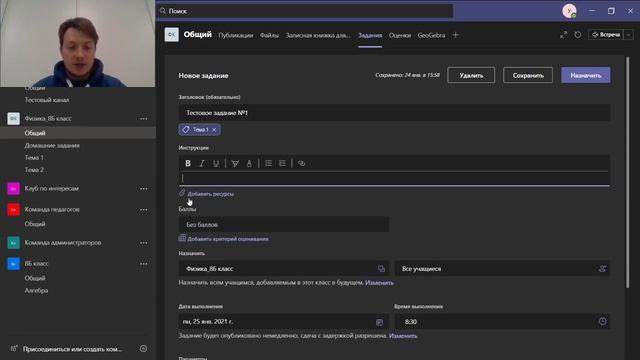Click Добавить критерий оценивания link
The image size is (640, 360).
tap(228, 239)
